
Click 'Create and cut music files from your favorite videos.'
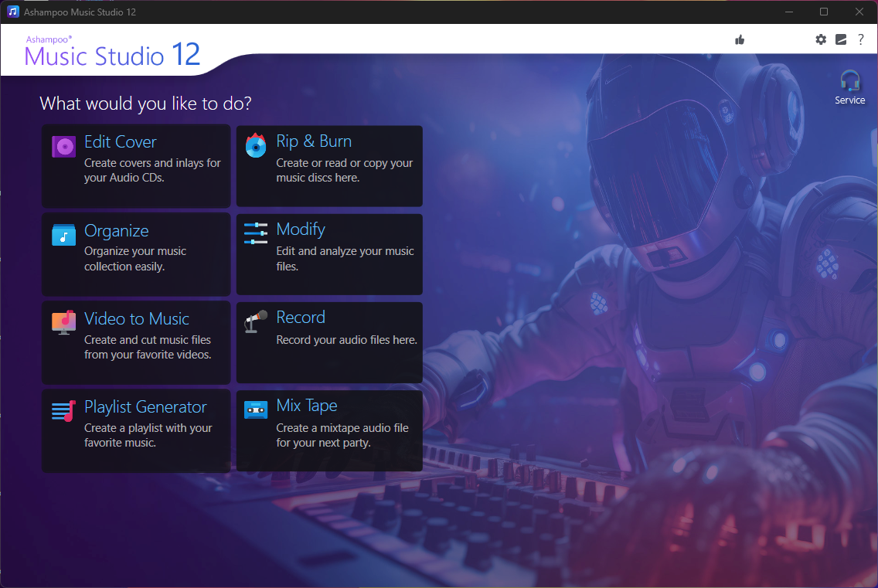(x=148, y=347)
